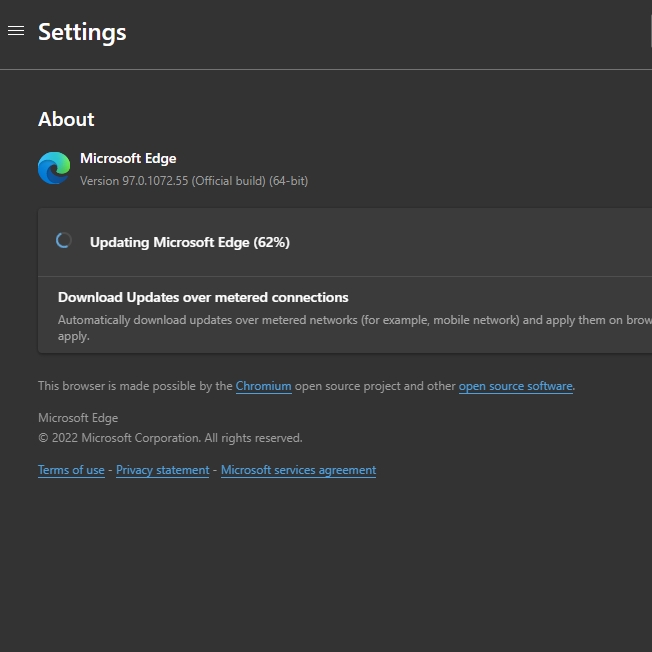Open the open source software link
The image size is (652, 652).
coord(516,386)
